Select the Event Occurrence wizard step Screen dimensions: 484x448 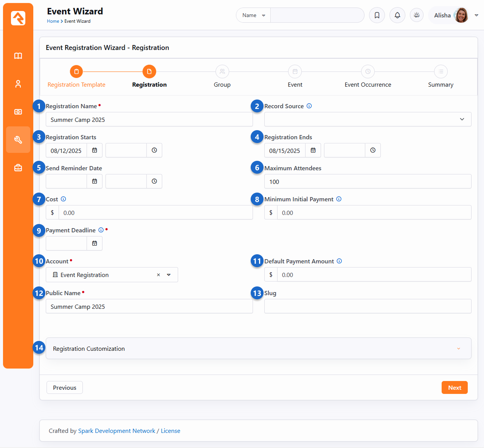pos(368,72)
